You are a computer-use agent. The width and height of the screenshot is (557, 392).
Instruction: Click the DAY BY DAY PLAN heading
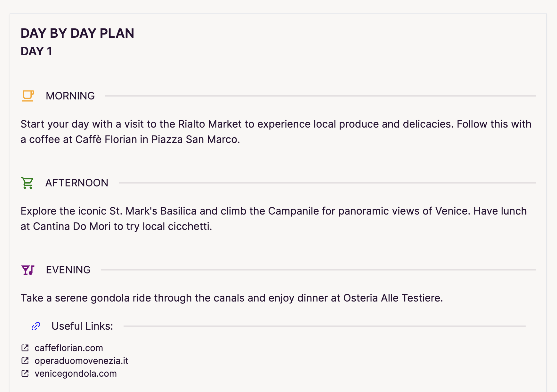click(x=77, y=33)
